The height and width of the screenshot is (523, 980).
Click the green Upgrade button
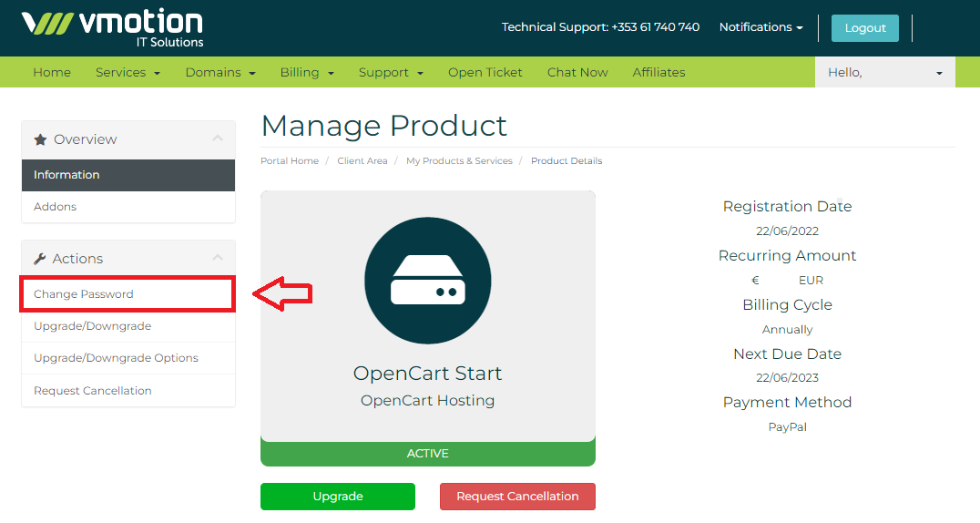click(337, 497)
